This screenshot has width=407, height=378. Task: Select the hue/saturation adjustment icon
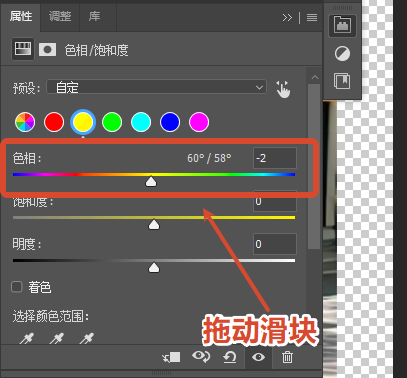23,49
